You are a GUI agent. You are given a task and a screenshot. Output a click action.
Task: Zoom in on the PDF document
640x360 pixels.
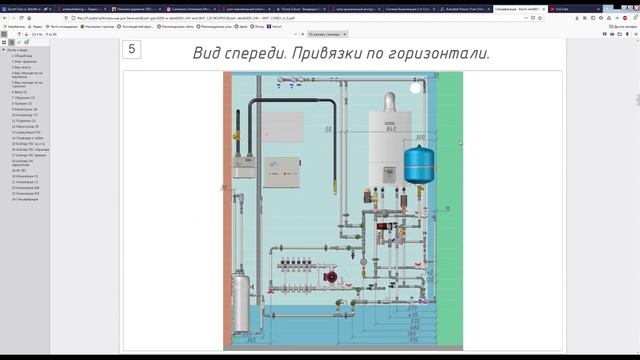pyautogui.click(x=302, y=34)
